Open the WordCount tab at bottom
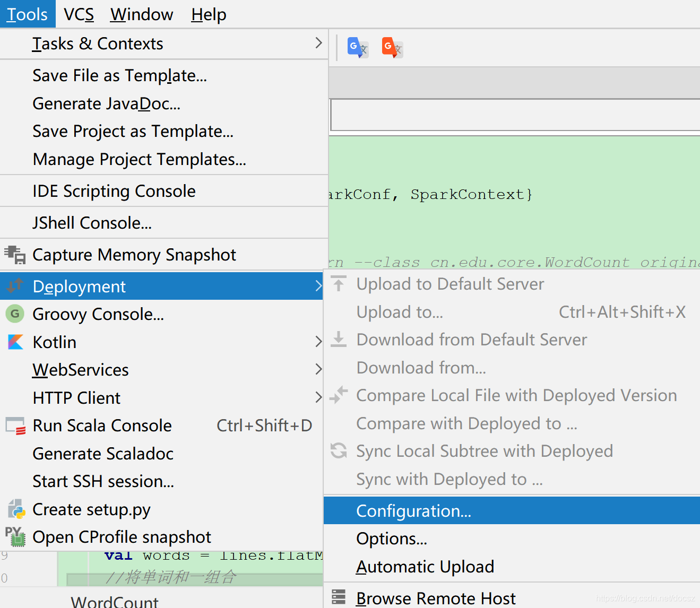700x608 pixels. tap(115, 602)
